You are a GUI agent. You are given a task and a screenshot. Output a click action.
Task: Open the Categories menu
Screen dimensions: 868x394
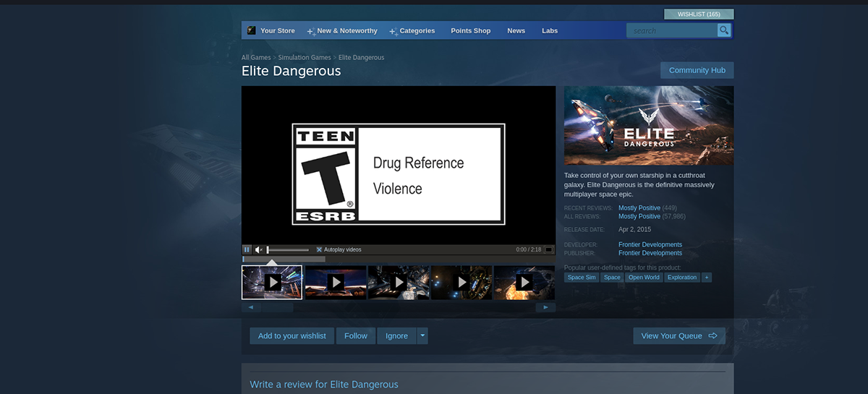(417, 30)
